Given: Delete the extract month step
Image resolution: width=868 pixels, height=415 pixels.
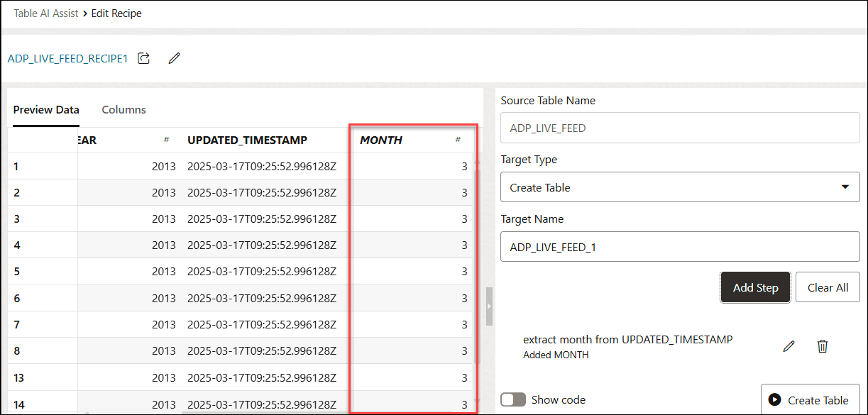Looking at the screenshot, I should coord(823,346).
